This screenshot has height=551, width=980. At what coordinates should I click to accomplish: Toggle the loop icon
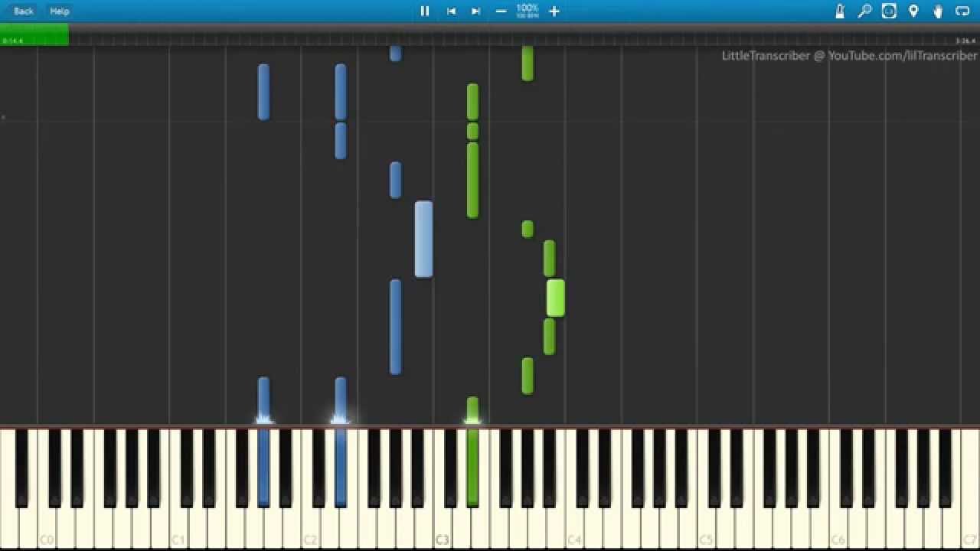962,11
